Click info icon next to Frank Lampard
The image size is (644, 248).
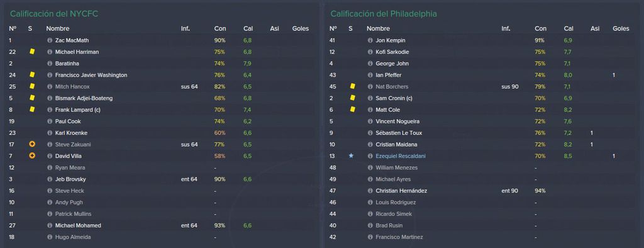[50, 110]
